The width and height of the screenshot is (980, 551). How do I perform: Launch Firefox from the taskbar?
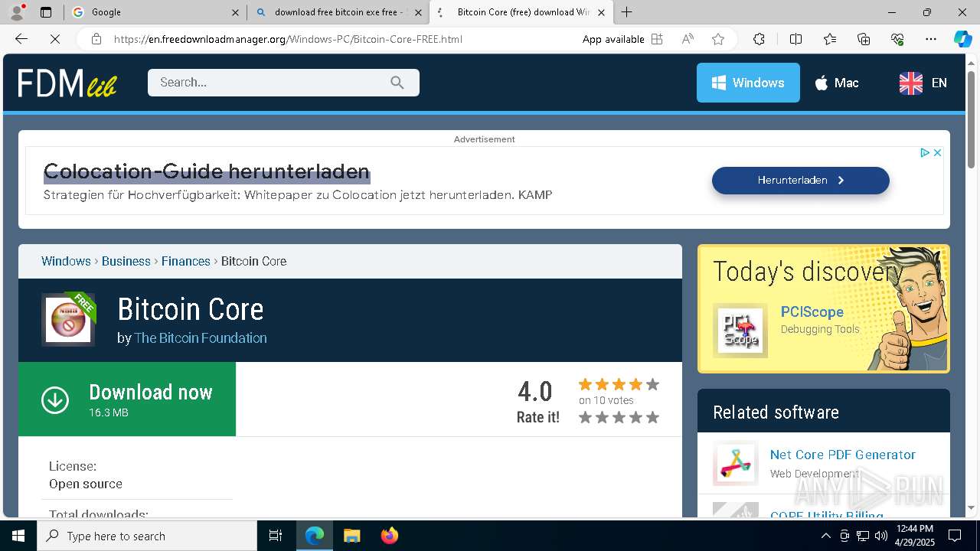[390, 536]
